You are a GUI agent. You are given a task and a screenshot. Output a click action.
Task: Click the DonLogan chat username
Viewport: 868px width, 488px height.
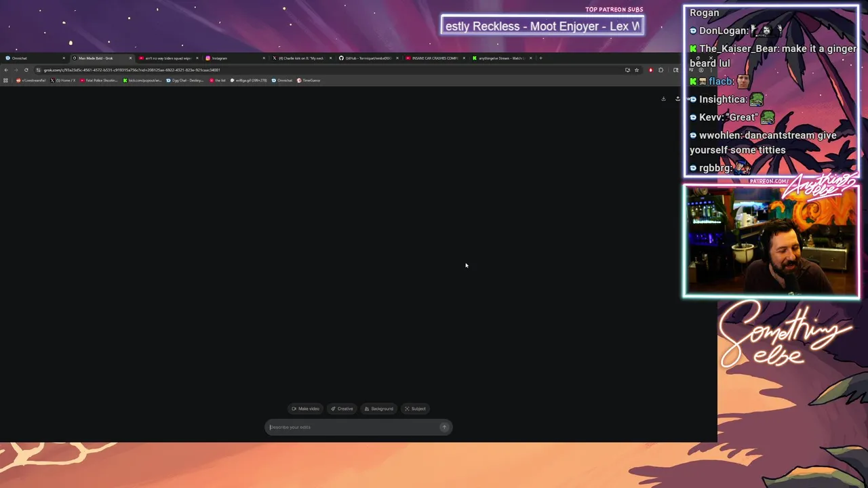coord(724,30)
